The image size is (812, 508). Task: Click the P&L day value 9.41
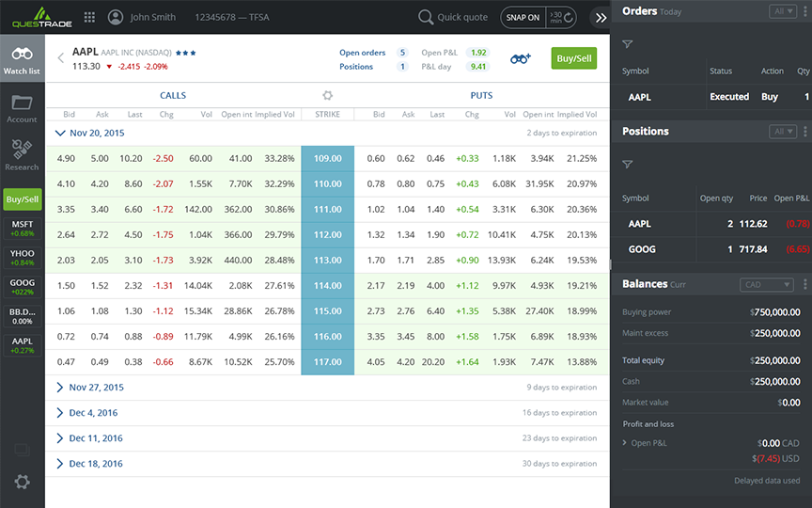coord(478,67)
